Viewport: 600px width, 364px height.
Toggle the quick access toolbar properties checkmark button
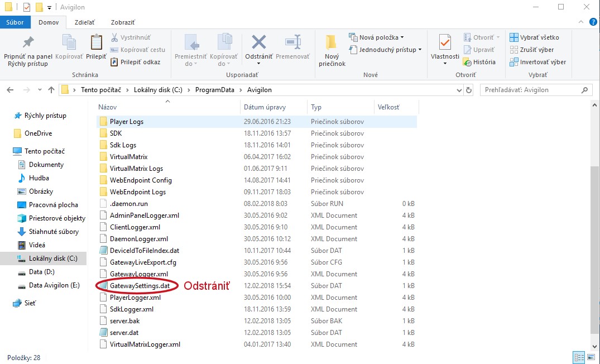click(x=27, y=7)
